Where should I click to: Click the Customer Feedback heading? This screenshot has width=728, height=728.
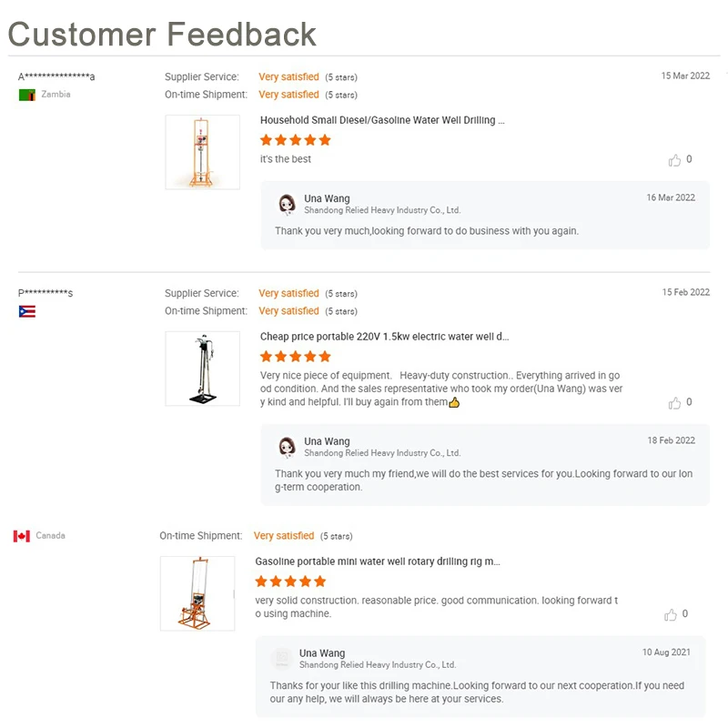click(162, 34)
